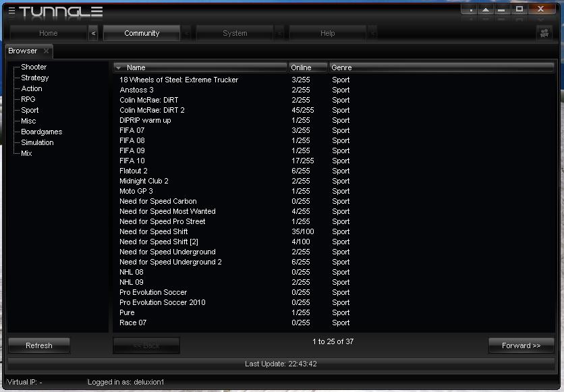Click the Last Update status bar
564x392 pixels.
[281, 364]
